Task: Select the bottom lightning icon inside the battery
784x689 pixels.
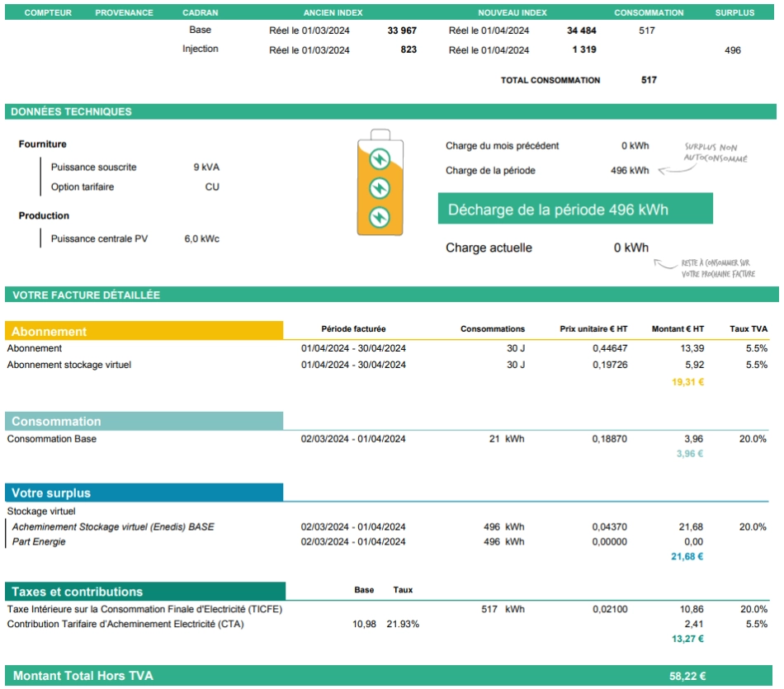Action: (x=379, y=217)
